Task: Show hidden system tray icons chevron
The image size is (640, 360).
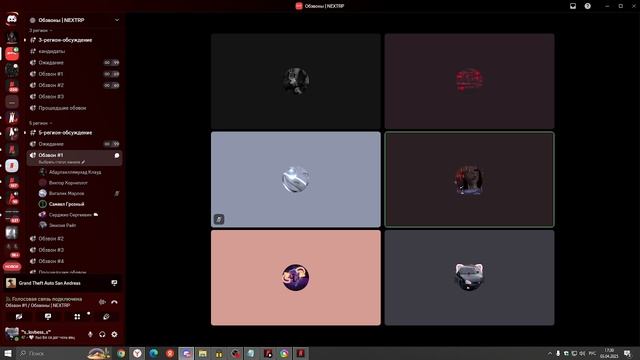Action: coord(550,353)
